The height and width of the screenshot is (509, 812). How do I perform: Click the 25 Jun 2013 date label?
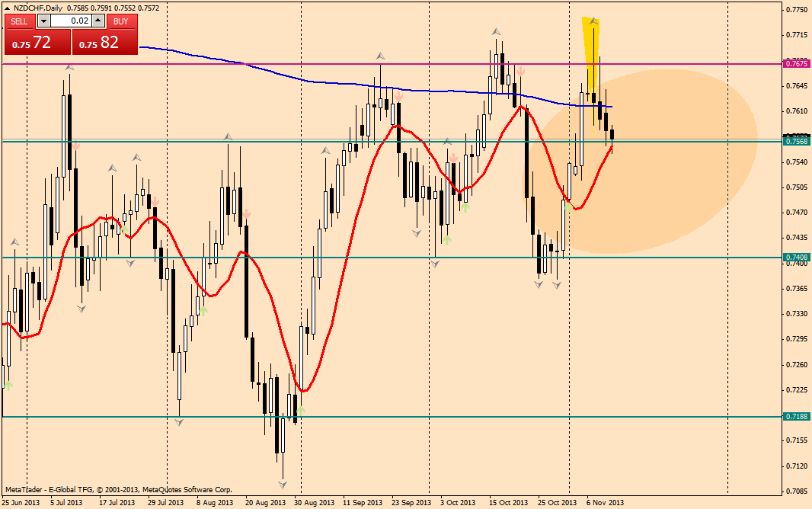point(21,502)
